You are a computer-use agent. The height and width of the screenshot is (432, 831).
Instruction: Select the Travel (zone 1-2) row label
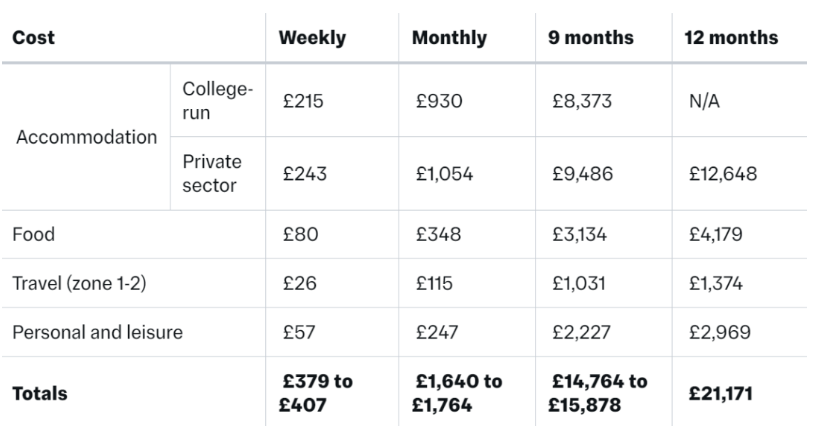click(x=79, y=283)
